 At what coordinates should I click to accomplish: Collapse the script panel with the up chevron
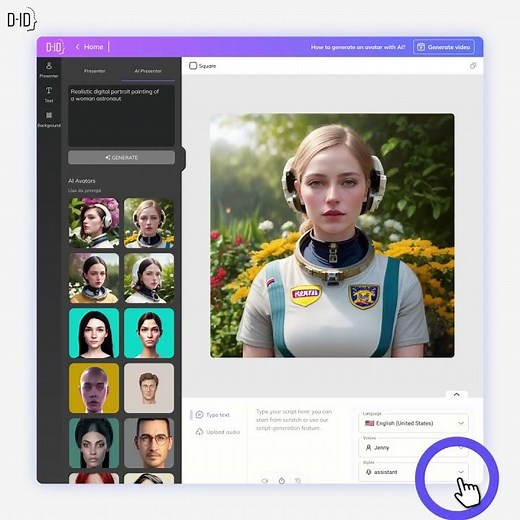(x=457, y=394)
